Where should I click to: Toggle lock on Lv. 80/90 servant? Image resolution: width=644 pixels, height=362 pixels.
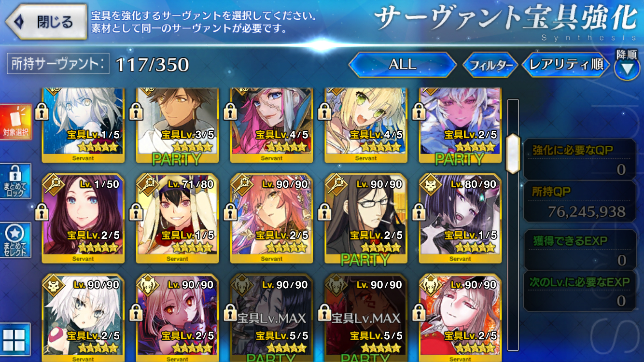[419, 211]
